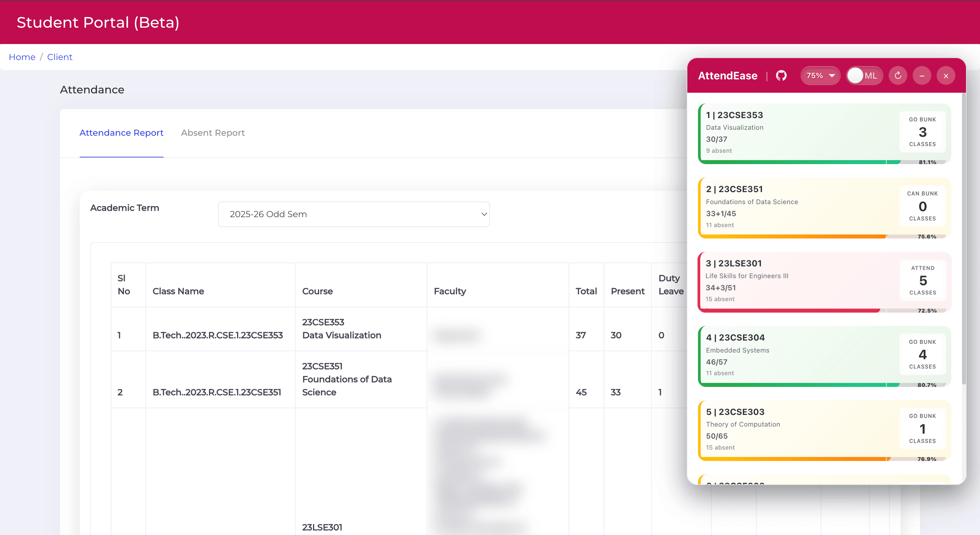980x535 pixels.
Task: Click the AttendEase refresh icon
Action: coord(898,75)
